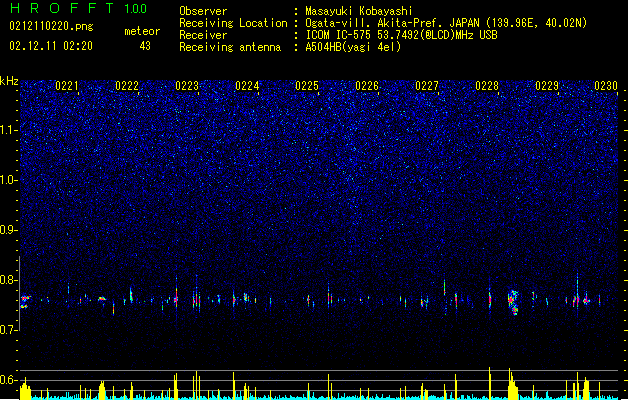Click the large meteor echo after 0228
Viewport: 629px width, 400px height.
[x=513, y=303]
